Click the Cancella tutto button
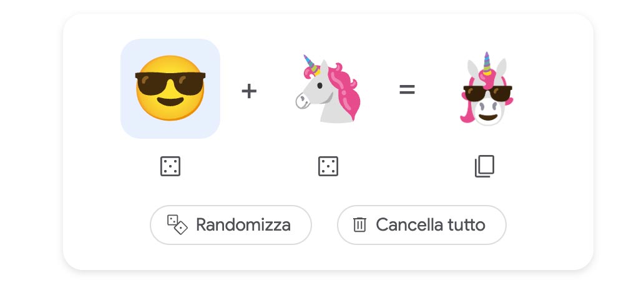This screenshot has height=290, width=644. tap(421, 225)
